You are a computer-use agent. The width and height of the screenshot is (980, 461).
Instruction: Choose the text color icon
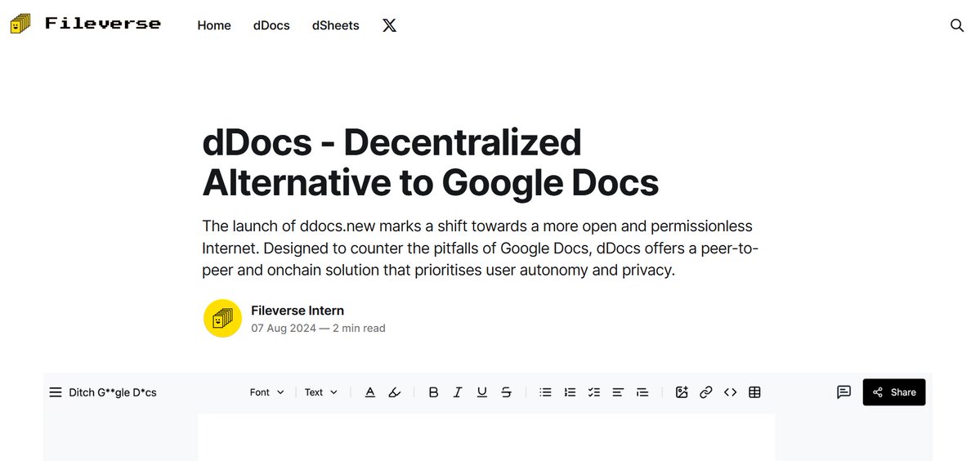[370, 392]
